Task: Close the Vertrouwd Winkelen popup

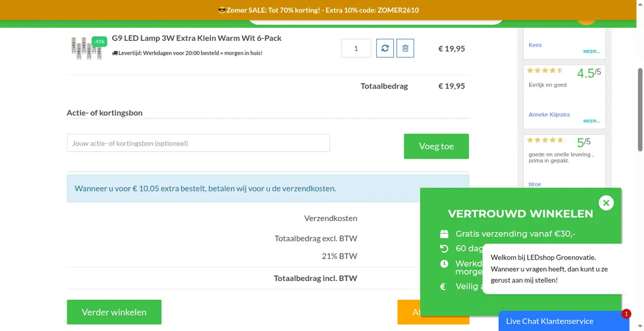Action: 606,203
